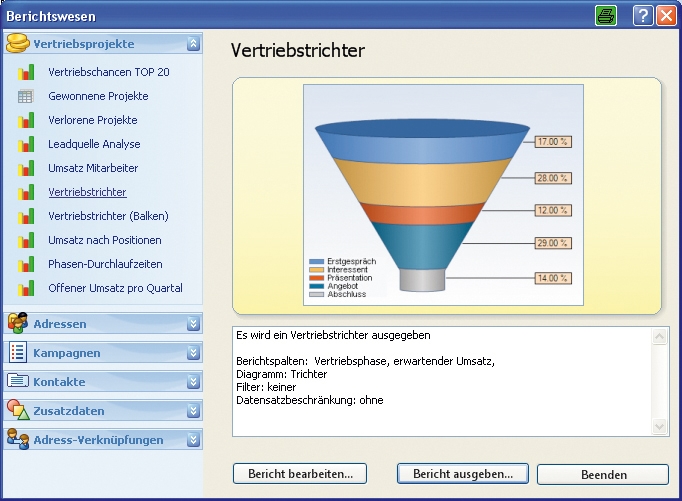This screenshot has height=501, width=682.
Task: Click the 'Datensatzbeschränkung: ohne' line
Action: point(310,400)
